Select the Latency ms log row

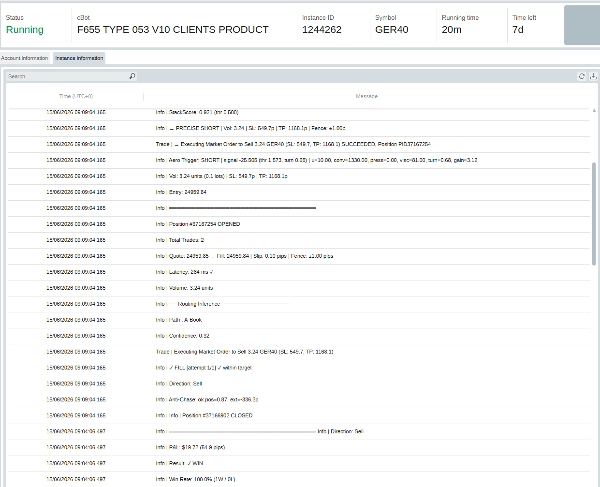click(x=299, y=272)
